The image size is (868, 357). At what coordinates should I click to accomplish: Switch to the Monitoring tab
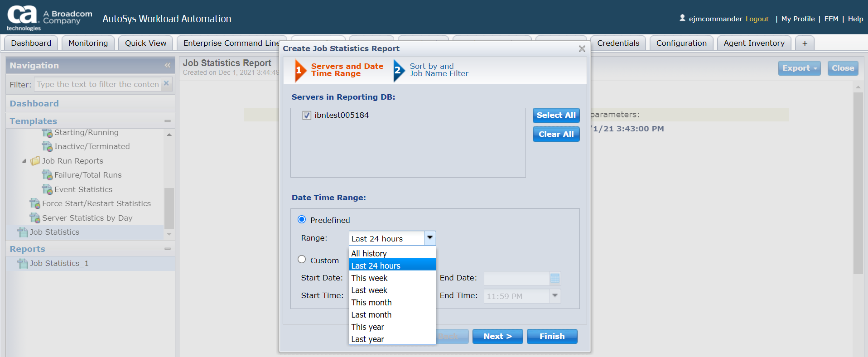[88, 43]
